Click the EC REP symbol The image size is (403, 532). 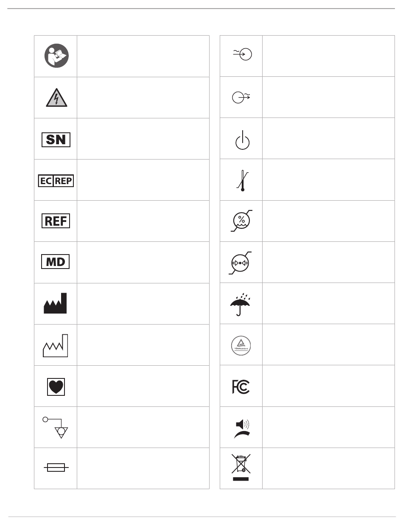click(x=56, y=180)
